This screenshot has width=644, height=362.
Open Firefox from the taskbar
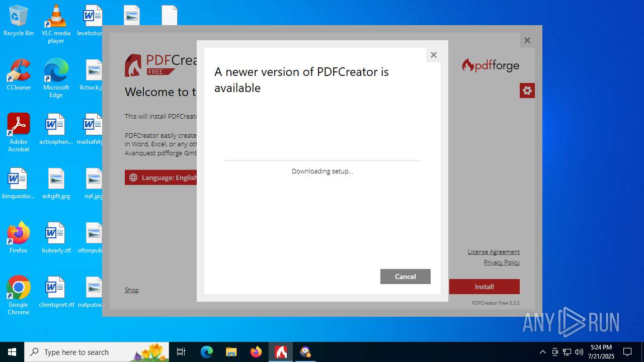click(256, 352)
